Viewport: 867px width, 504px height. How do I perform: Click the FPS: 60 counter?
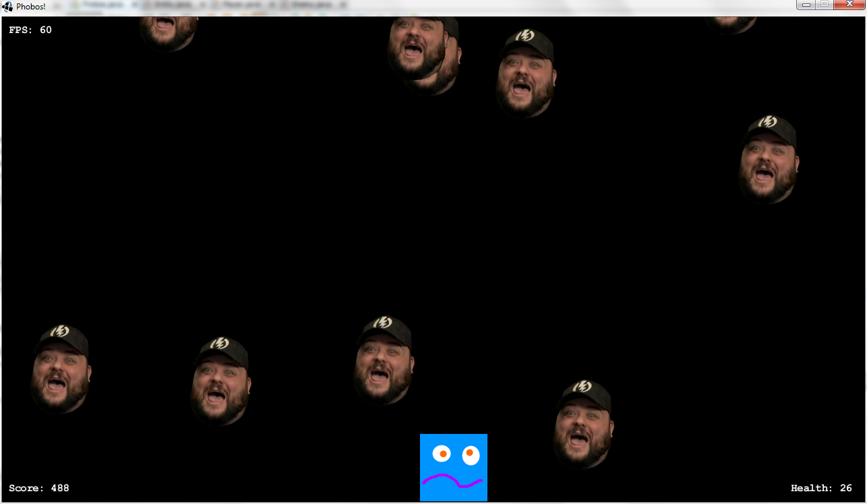tap(30, 30)
